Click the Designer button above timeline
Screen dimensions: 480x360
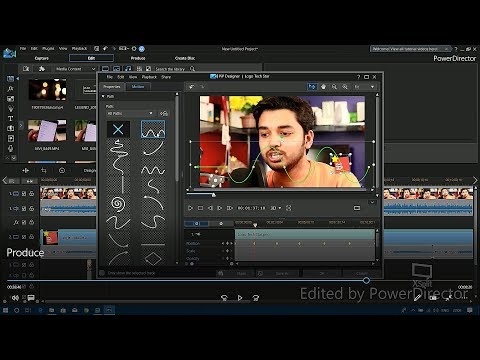click(89, 170)
